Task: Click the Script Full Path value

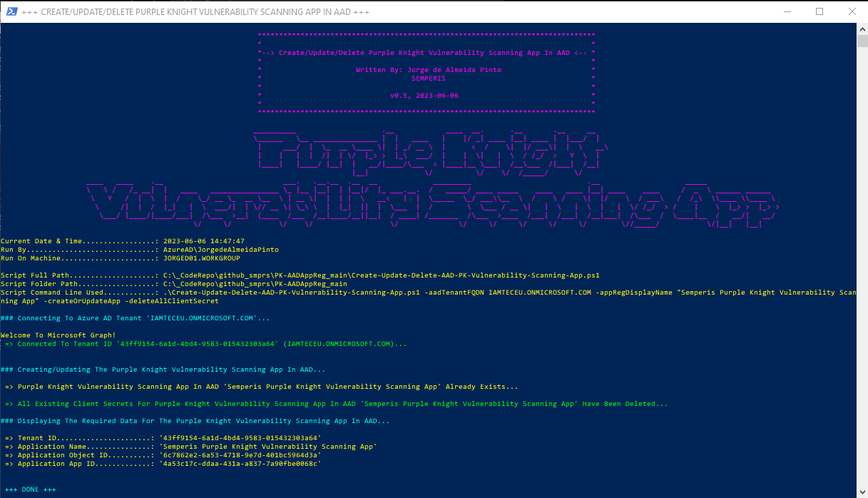Action: [381, 275]
